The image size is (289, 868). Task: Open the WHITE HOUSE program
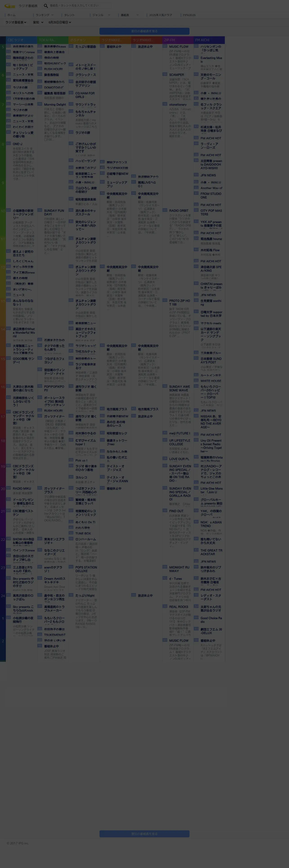tap(211, 381)
